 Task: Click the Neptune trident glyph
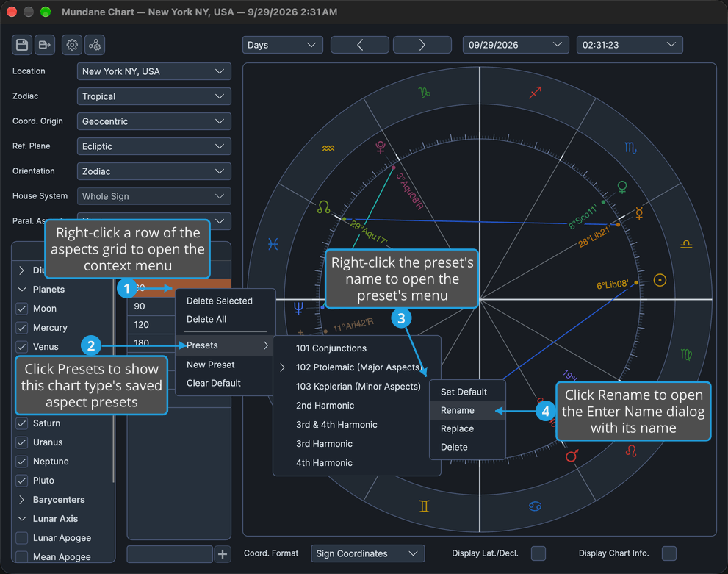[298, 308]
